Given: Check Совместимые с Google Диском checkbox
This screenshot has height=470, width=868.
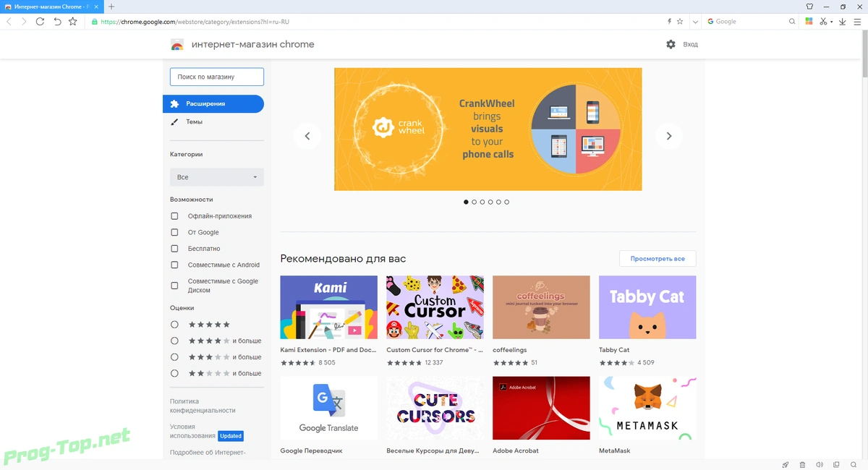Looking at the screenshot, I should click(x=174, y=286).
